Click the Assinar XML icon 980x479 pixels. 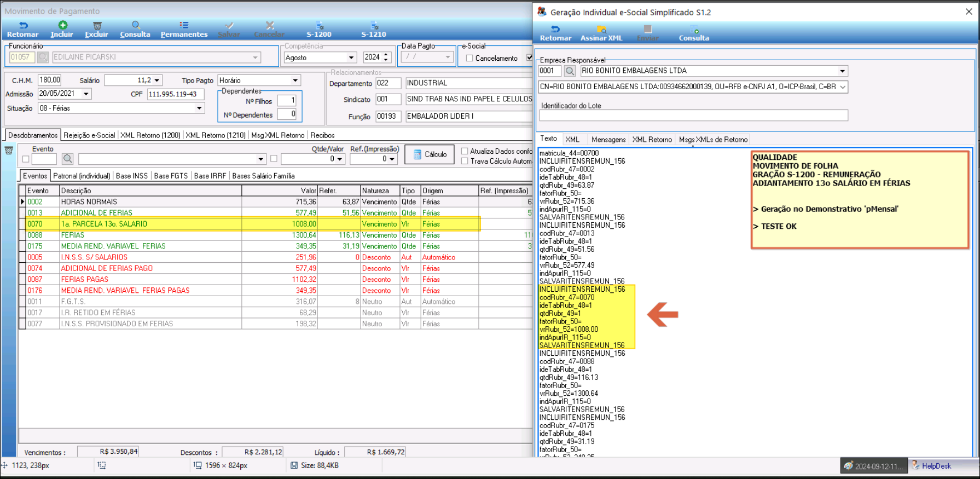tap(601, 29)
